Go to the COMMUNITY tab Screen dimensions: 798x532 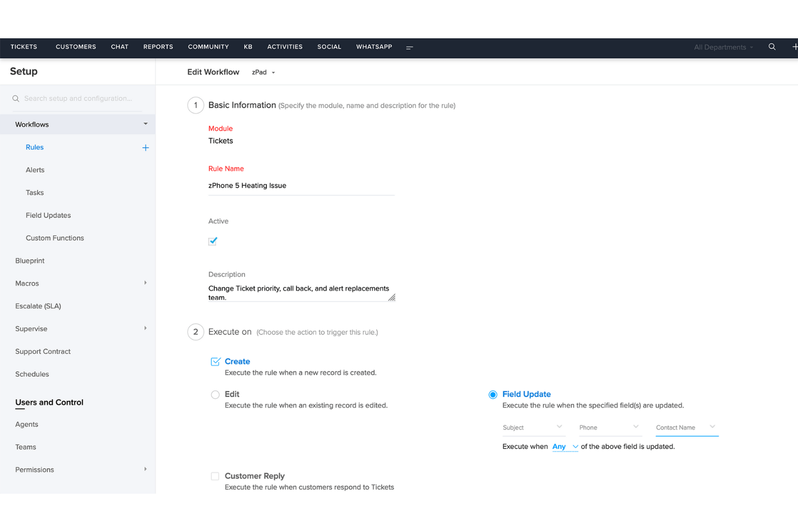point(208,47)
